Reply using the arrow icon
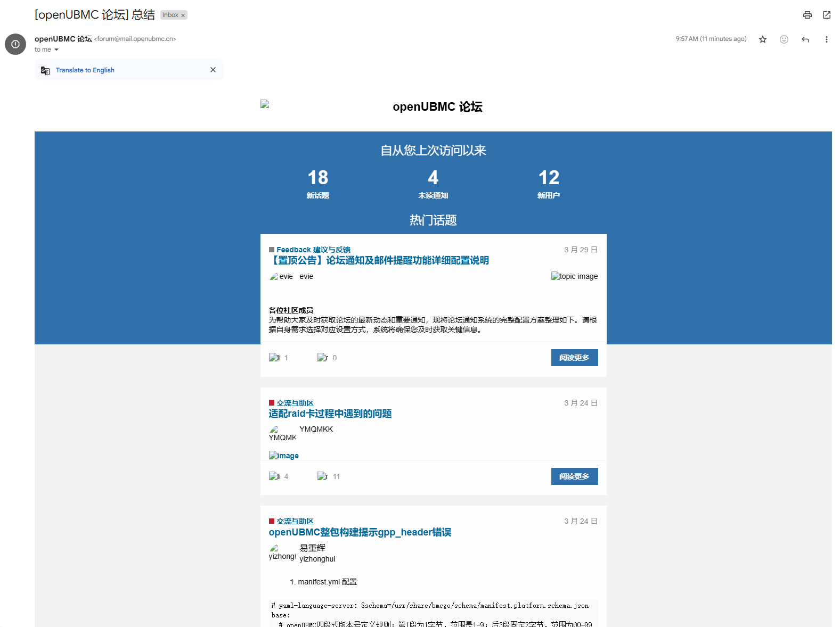Screen dimensions: 840x627 click(x=805, y=39)
